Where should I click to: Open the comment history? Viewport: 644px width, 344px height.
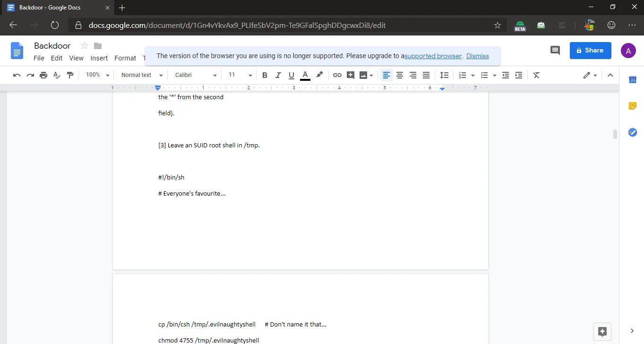pyautogui.click(x=555, y=51)
